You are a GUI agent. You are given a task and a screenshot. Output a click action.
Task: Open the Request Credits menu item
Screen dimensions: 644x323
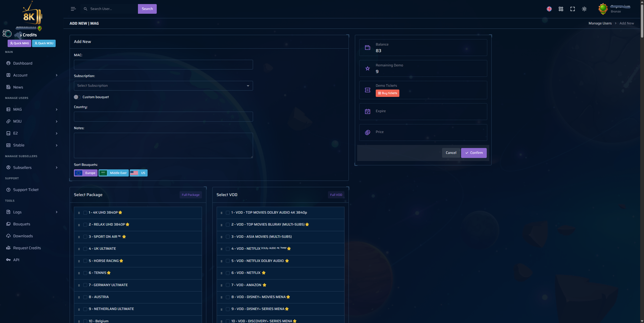click(x=27, y=248)
